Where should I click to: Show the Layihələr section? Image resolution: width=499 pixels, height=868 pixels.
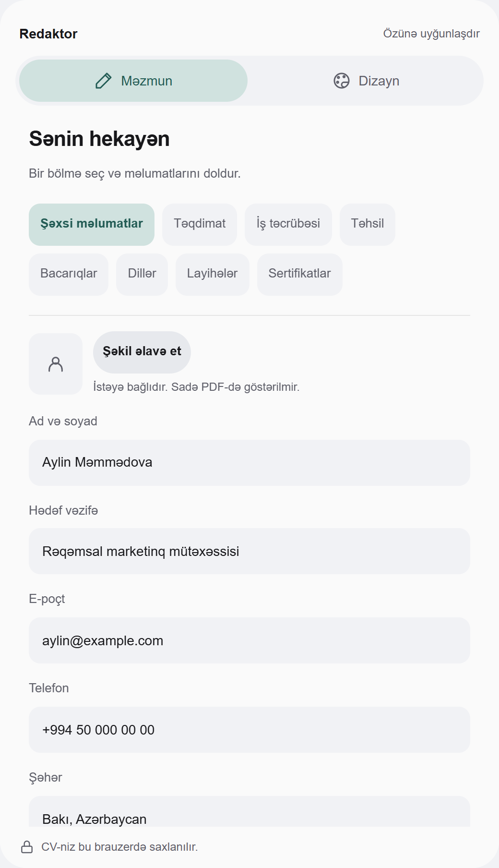(x=213, y=275)
